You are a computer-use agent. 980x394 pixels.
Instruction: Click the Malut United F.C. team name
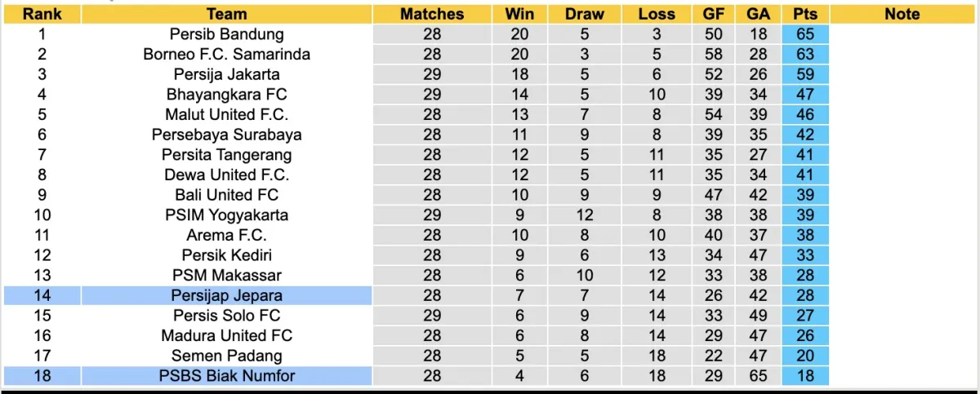226,114
